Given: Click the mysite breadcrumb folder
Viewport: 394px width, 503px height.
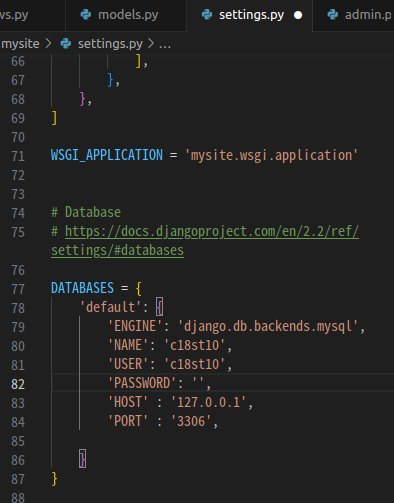Looking at the screenshot, I should tap(20, 44).
